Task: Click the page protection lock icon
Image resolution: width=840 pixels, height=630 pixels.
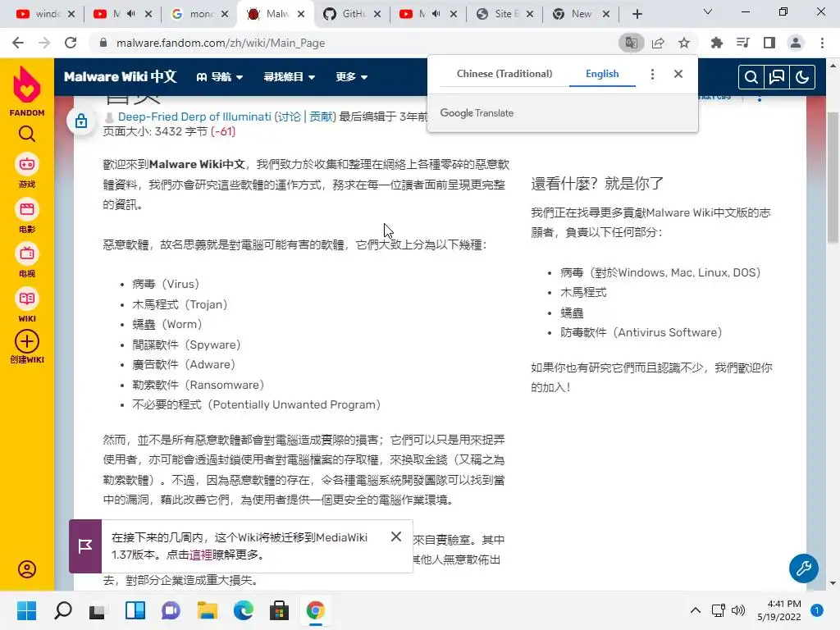Action: pos(81,121)
